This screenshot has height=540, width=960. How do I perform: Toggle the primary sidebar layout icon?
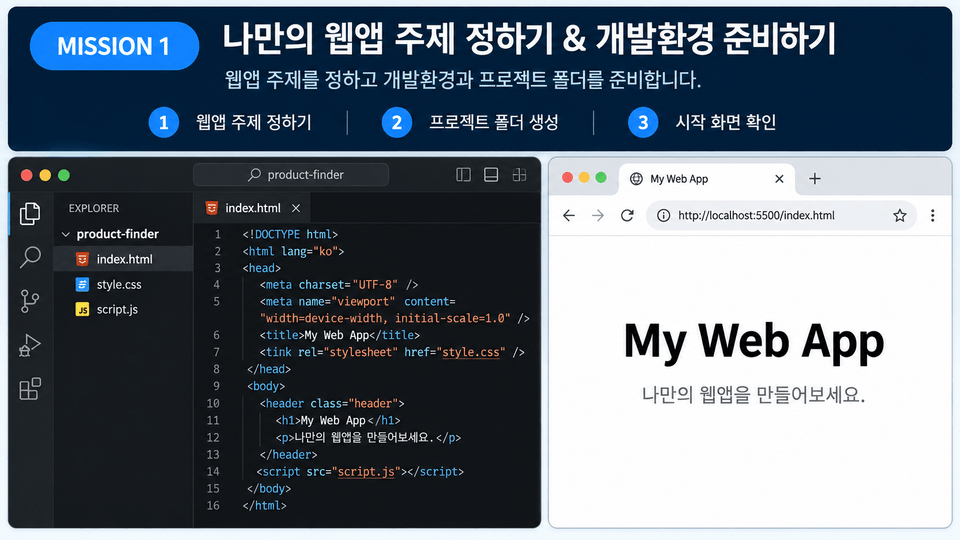coord(463,175)
